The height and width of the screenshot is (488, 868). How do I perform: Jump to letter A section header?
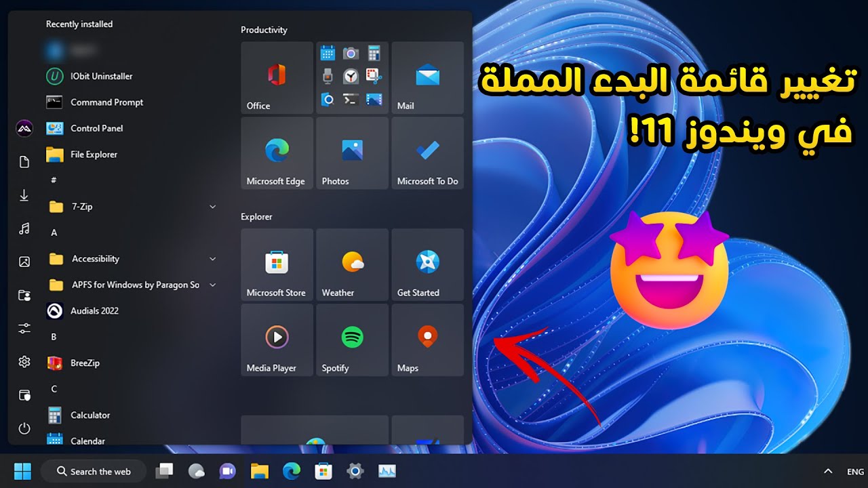(54, 232)
